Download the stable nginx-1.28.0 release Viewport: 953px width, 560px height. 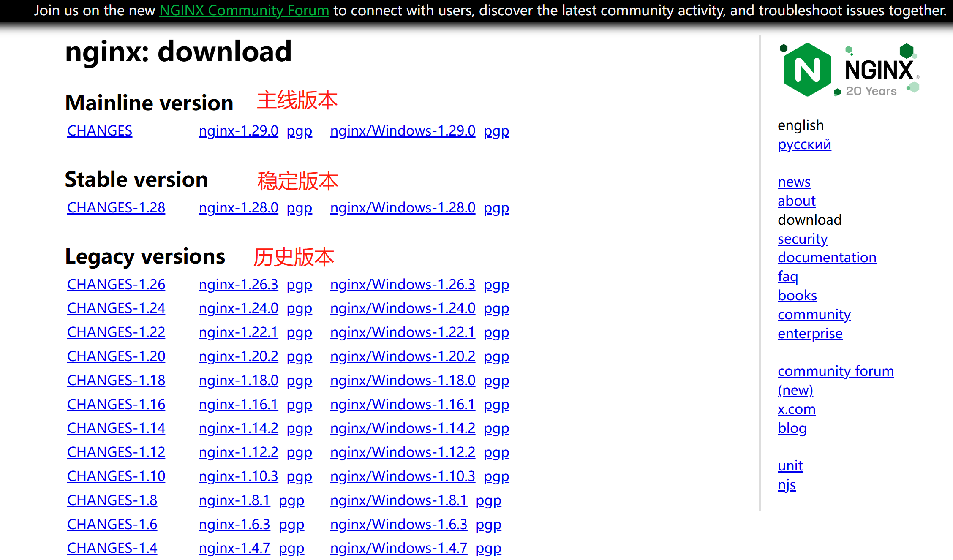coord(238,208)
